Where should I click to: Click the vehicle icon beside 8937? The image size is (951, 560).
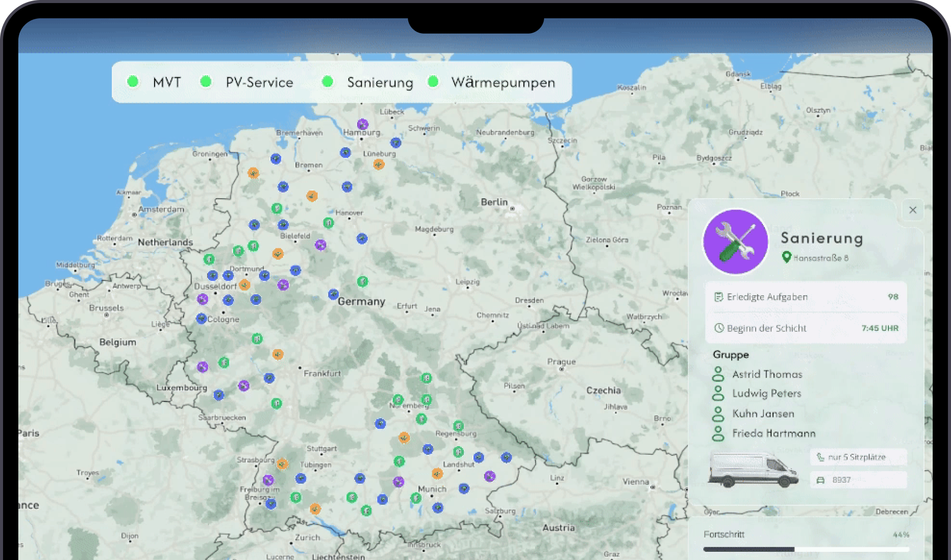(820, 480)
